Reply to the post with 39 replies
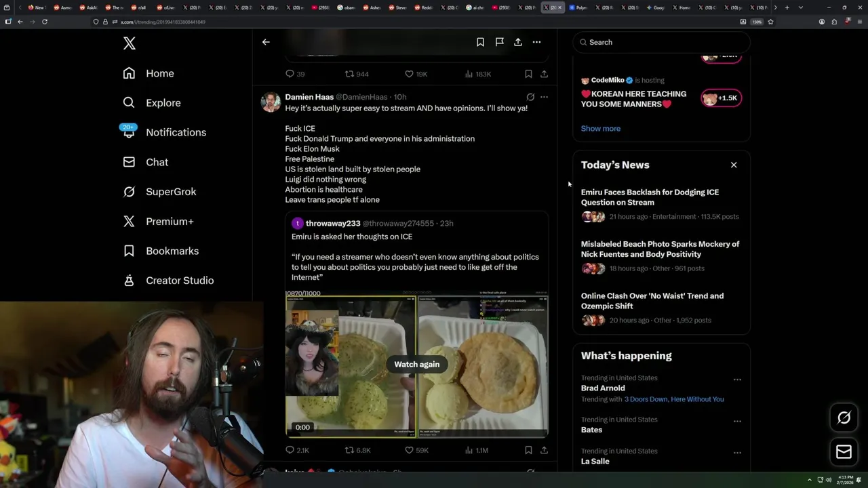Screen dimensions: 868x488 (295, 74)
